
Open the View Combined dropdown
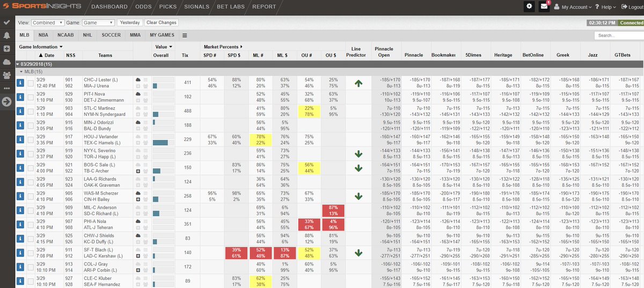click(x=47, y=23)
